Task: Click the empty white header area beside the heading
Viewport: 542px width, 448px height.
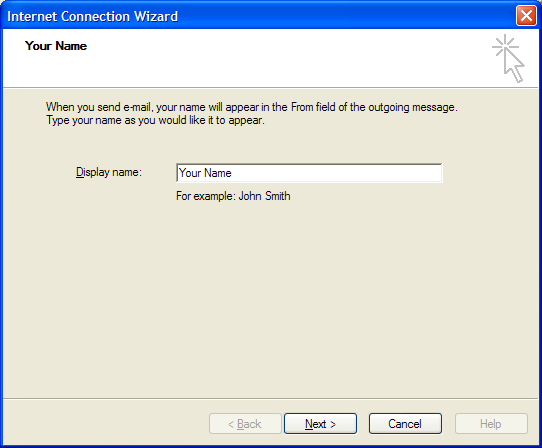Action: [277, 57]
